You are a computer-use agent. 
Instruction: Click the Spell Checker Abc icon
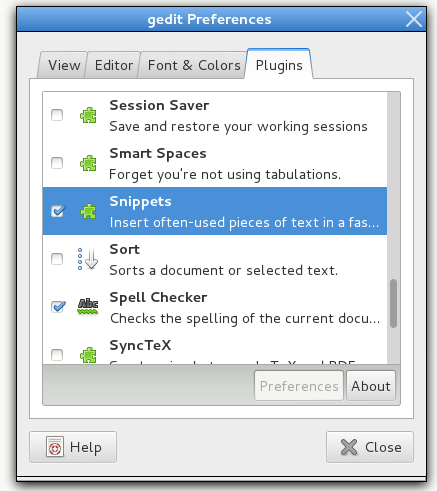coord(88,306)
